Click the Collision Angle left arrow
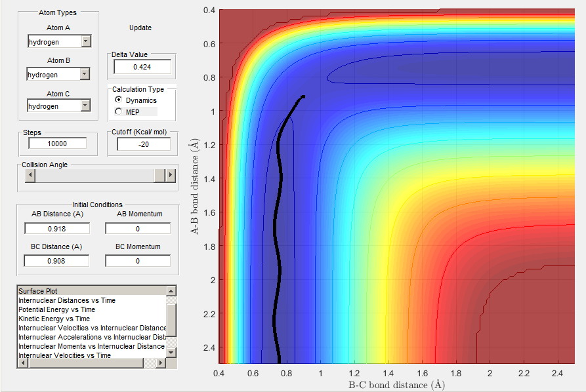The image size is (586, 392). (30, 175)
